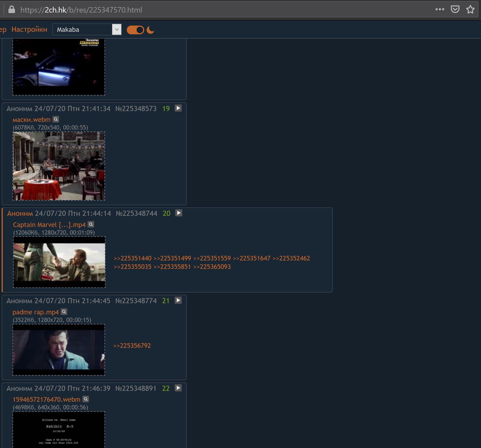This screenshot has width=481, height=448.
Task: Click play button on post №225348744
Action: pos(179,213)
